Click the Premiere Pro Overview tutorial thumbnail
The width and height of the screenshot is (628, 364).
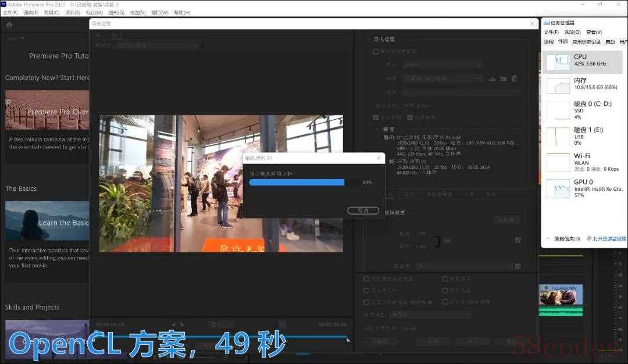tap(47, 110)
